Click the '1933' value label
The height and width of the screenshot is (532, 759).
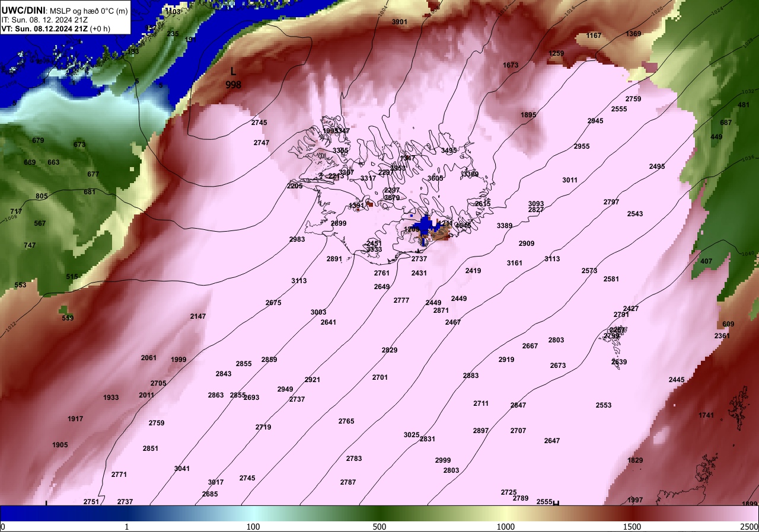pyautogui.click(x=111, y=398)
